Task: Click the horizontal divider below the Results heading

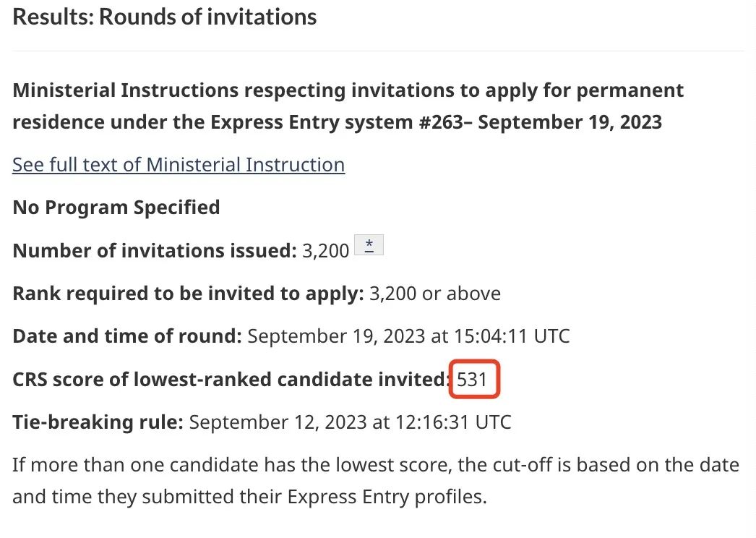Action: [378, 51]
